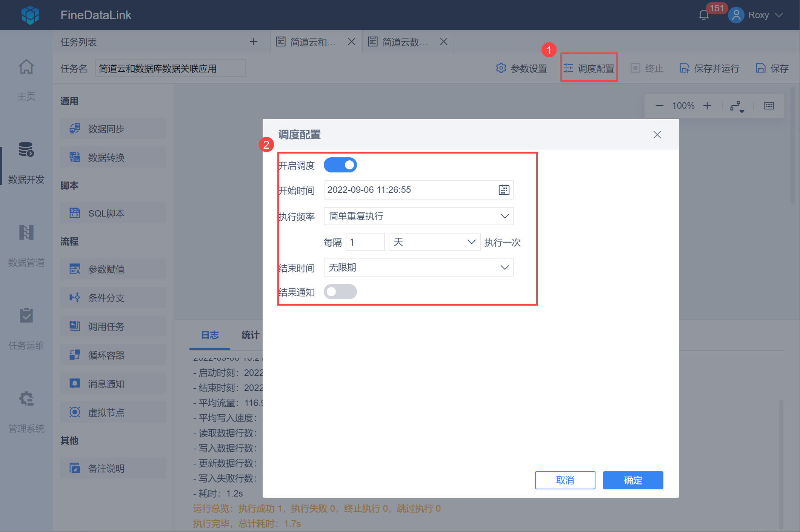
Task: Click the 参数设置 gear icon
Action: pos(501,68)
